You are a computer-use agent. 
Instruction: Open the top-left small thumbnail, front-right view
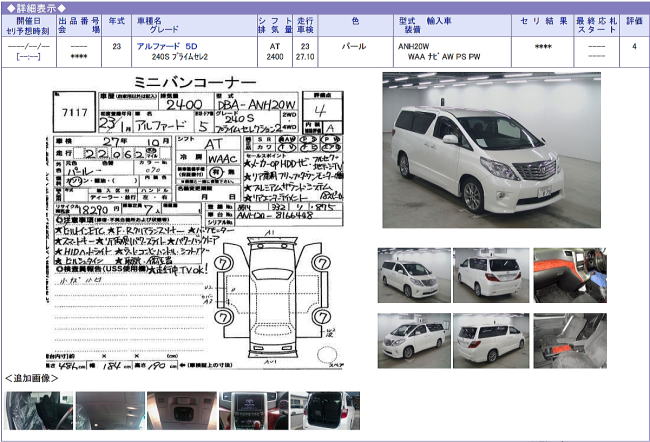(x=414, y=275)
